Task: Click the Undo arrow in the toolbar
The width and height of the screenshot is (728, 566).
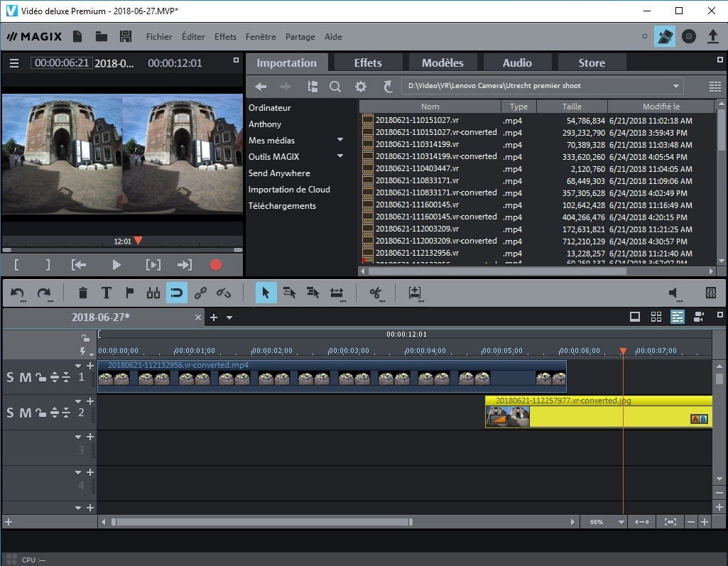Action: coord(18,293)
